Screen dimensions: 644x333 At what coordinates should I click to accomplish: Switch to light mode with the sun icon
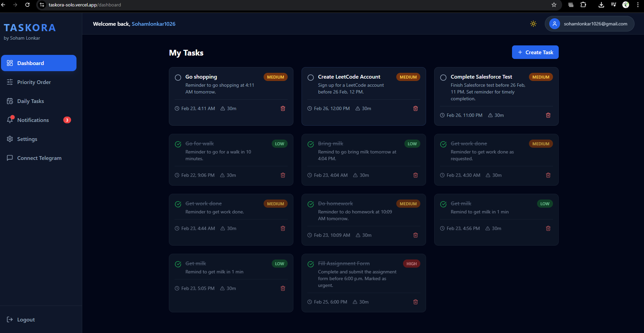[533, 24]
